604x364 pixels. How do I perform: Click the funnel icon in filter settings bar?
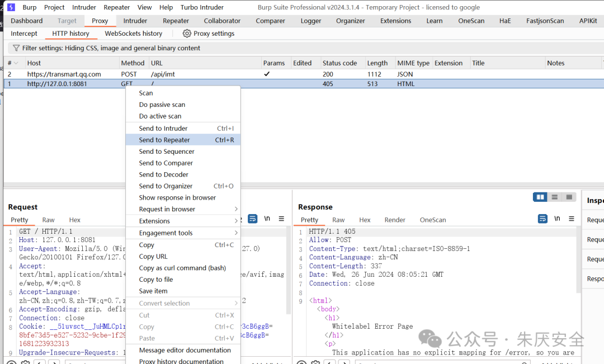coord(16,48)
